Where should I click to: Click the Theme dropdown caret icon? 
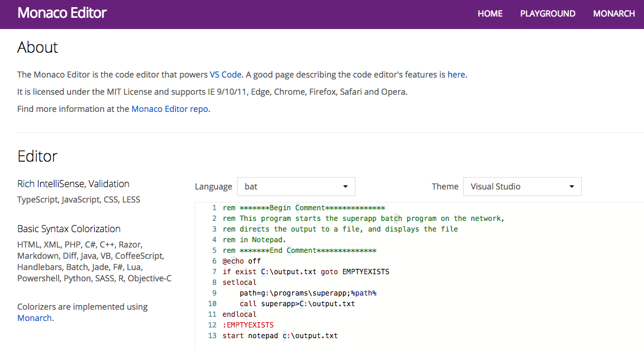click(572, 187)
